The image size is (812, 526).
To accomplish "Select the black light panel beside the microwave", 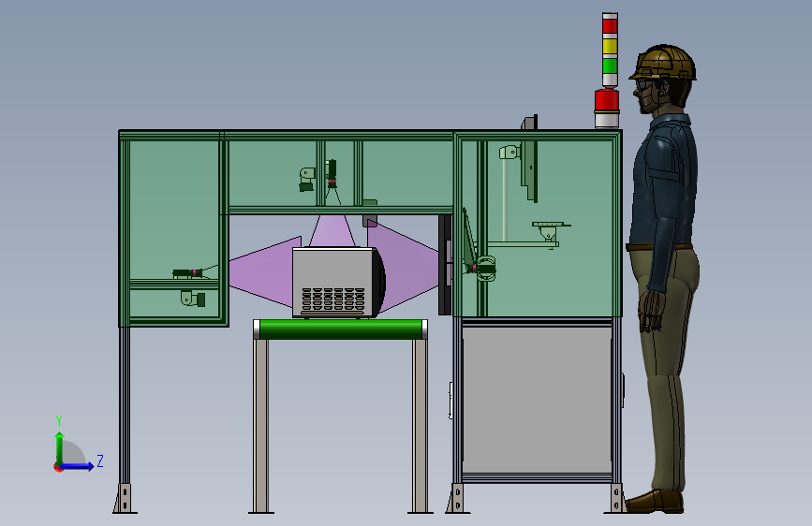I will (444, 265).
